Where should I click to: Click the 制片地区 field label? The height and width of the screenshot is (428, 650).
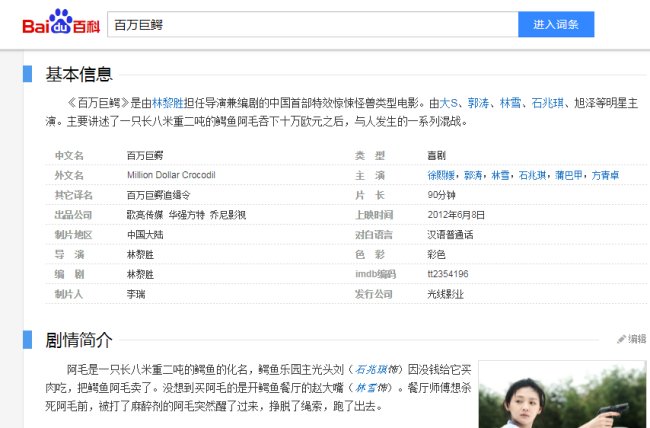click(x=73, y=235)
